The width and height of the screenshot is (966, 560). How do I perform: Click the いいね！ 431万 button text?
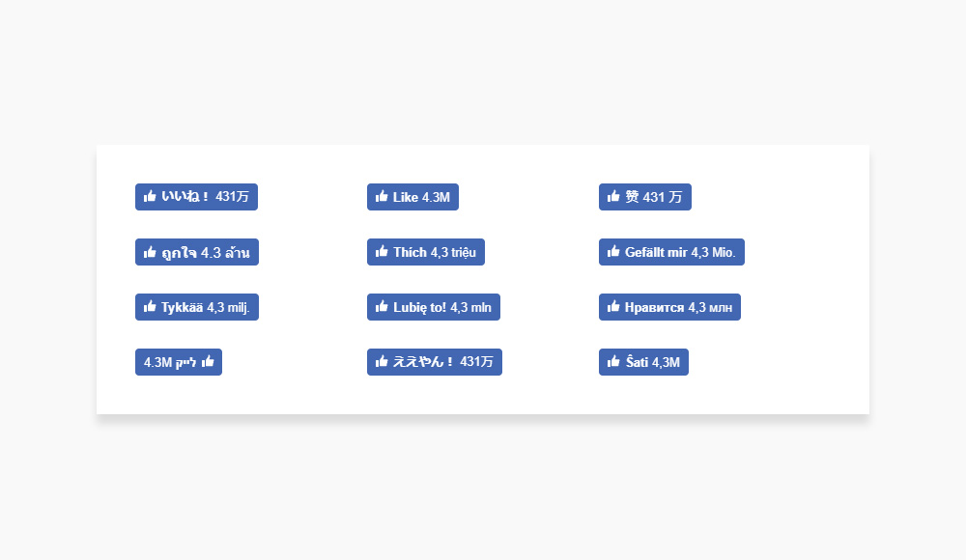[205, 197]
